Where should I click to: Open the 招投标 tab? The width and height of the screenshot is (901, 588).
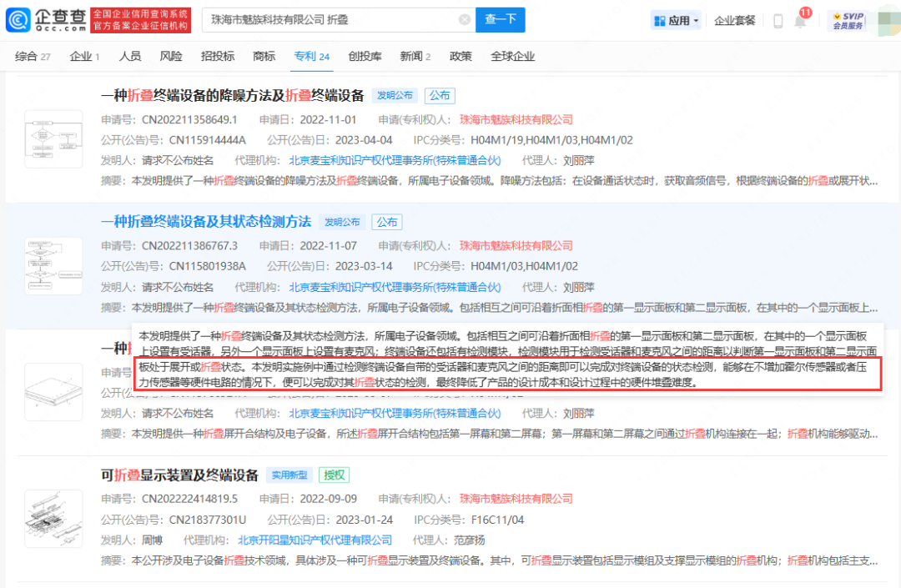pos(218,56)
